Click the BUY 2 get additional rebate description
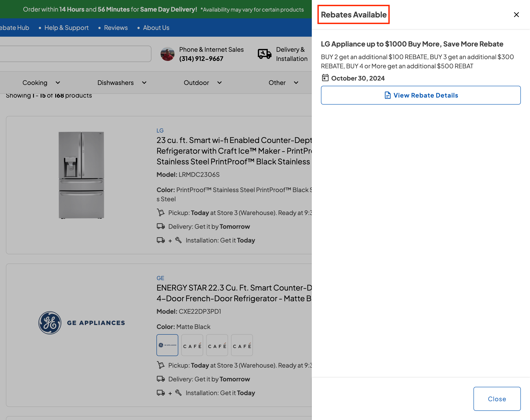 [417, 62]
